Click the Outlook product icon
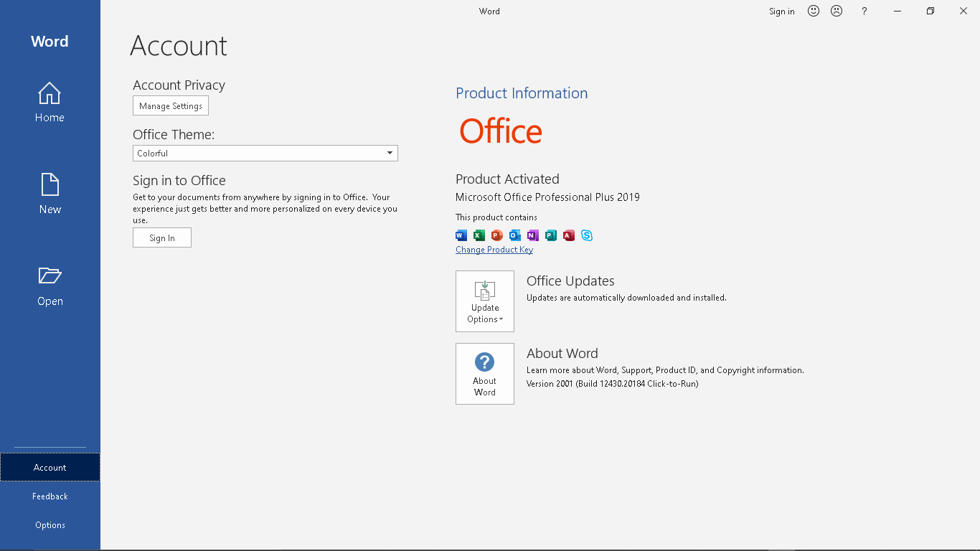980x551 pixels. (x=515, y=235)
